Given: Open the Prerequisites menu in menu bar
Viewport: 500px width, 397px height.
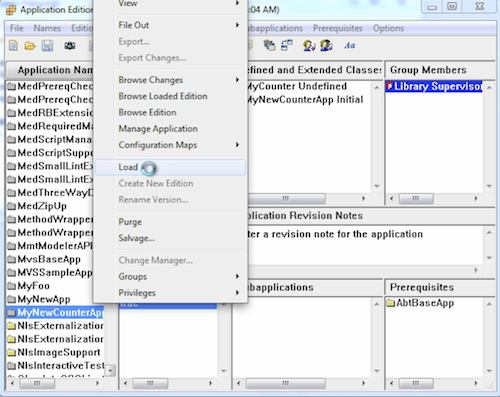Looking at the screenshot, I should pyautogui.click(x=337, y=28).
